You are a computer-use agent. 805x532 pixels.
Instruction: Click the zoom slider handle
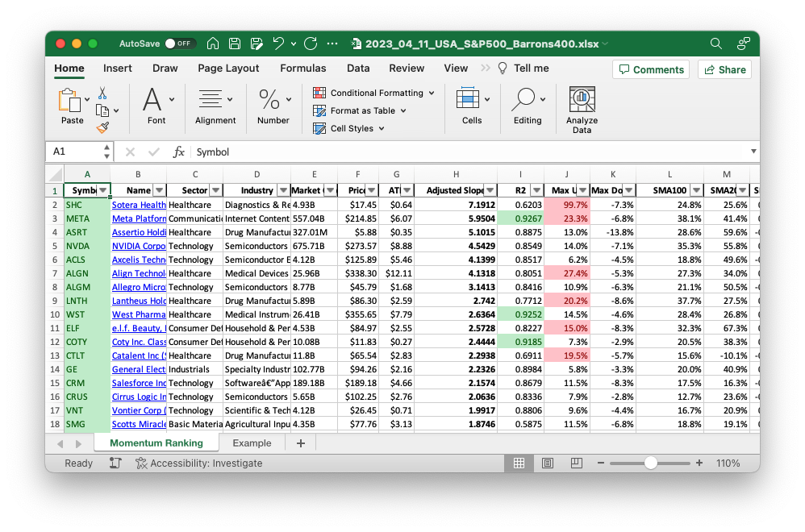650,463
